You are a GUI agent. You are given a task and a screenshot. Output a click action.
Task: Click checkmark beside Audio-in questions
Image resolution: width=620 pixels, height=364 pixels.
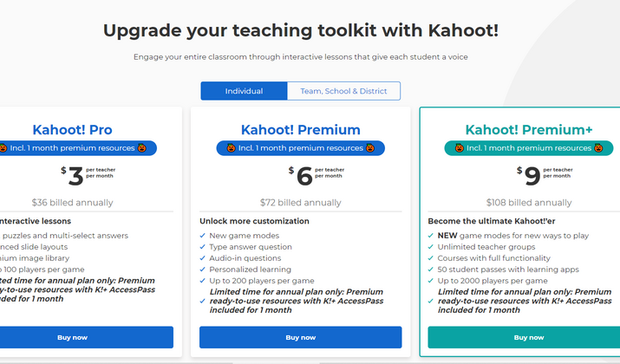[x=202, y=258]
